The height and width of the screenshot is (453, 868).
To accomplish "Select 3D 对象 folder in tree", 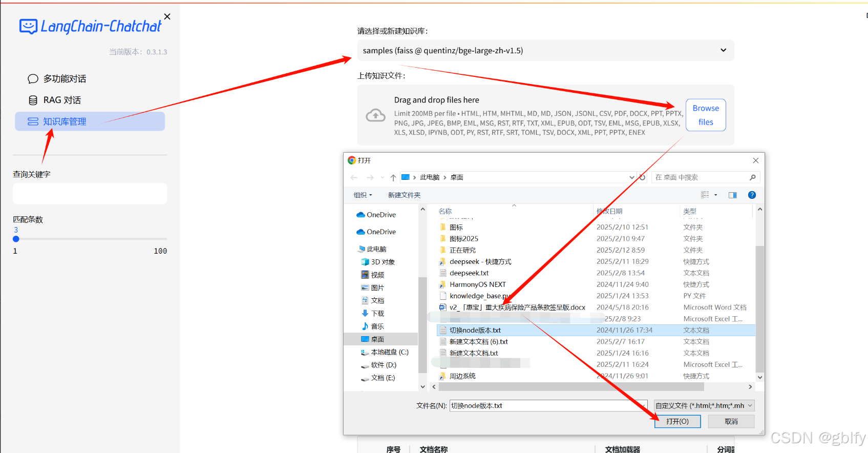I will click(x=378, y=262).
